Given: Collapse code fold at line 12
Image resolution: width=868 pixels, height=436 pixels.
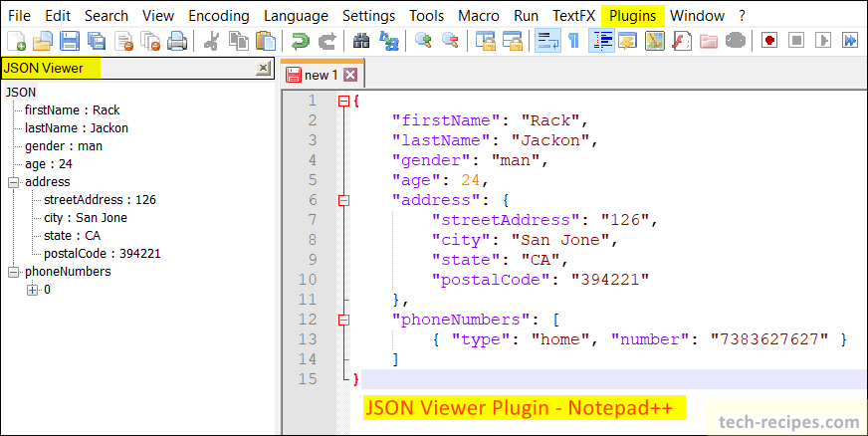Looking at the screenshot, I should tap(343, 321).
